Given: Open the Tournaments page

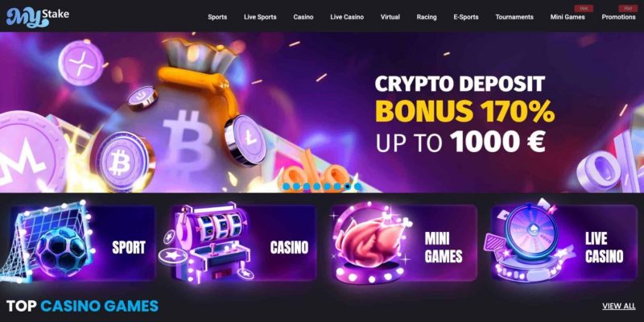Looking at the screenshot, I should (x=514, y=17).
